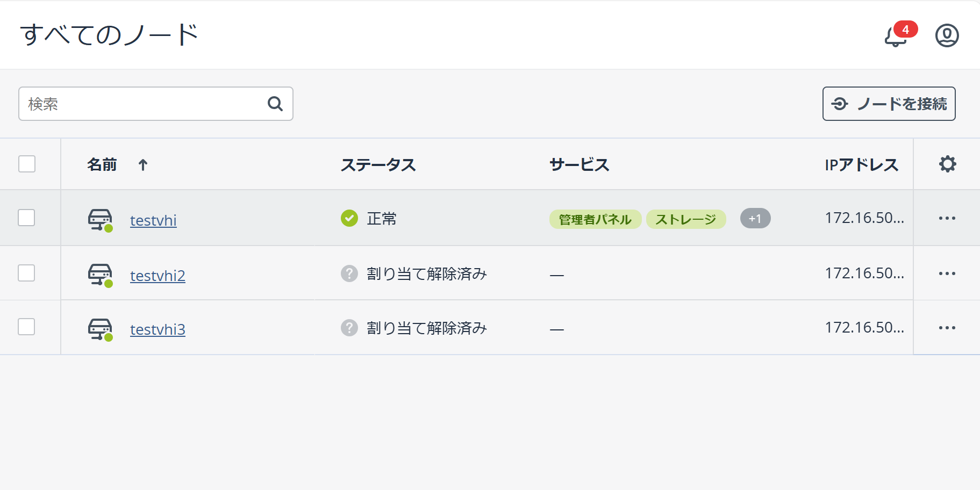Expand the +1 additional services badge

coord(755,219)
